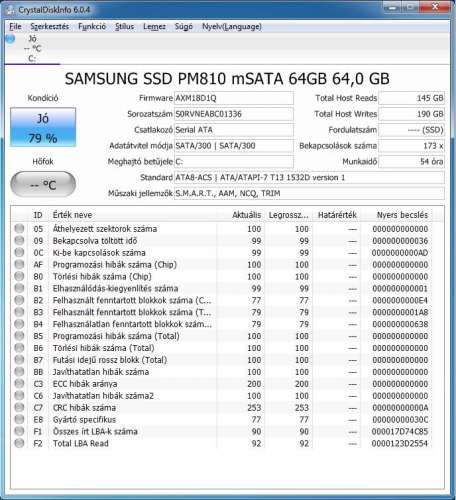The image size is (456, 500).
Task: Click the Jó 79 % health status button
Action: [x=43, y=127]
